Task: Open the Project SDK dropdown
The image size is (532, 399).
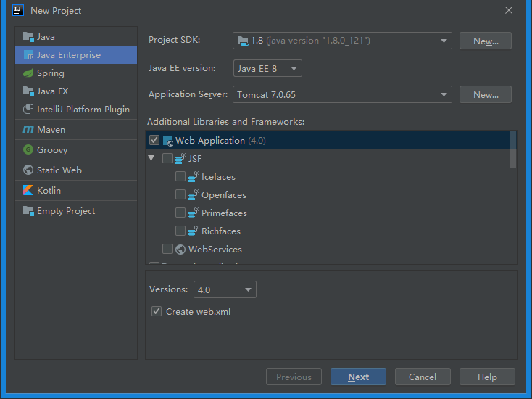Action: click(342, 41)
